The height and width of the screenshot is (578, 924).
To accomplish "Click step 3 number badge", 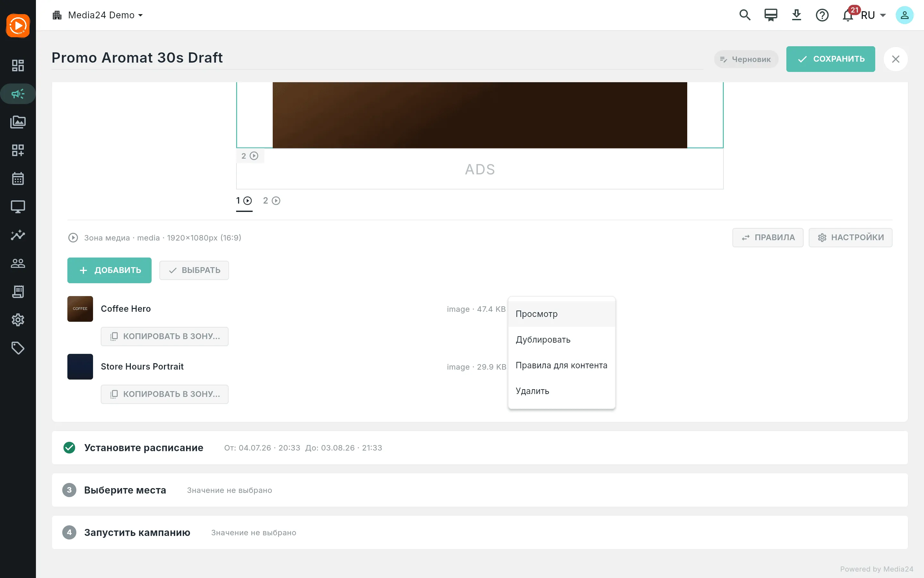I will (x=69, y=490).
